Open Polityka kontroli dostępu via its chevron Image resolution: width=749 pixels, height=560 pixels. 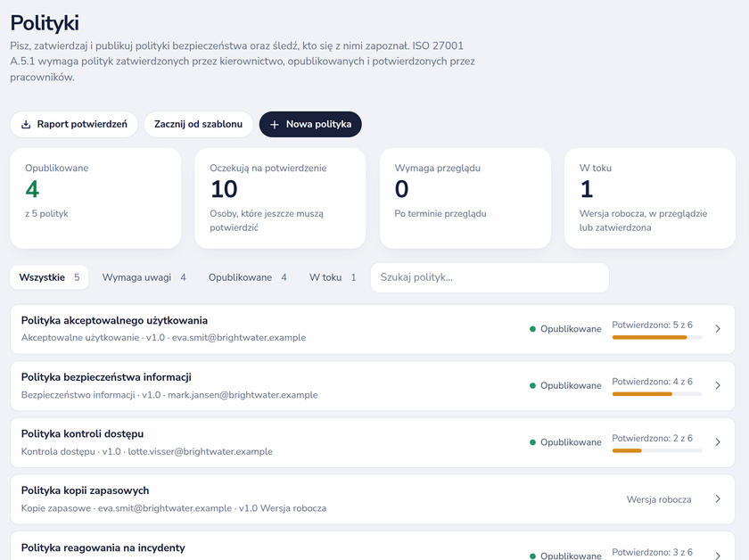pyautogui.click(x=718, y=442)
